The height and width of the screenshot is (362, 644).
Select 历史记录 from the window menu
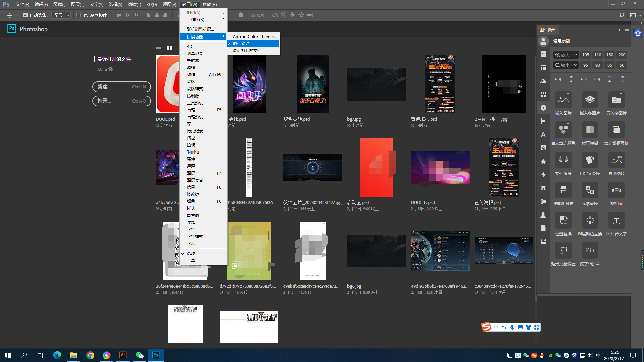click(x=195, y=131)
